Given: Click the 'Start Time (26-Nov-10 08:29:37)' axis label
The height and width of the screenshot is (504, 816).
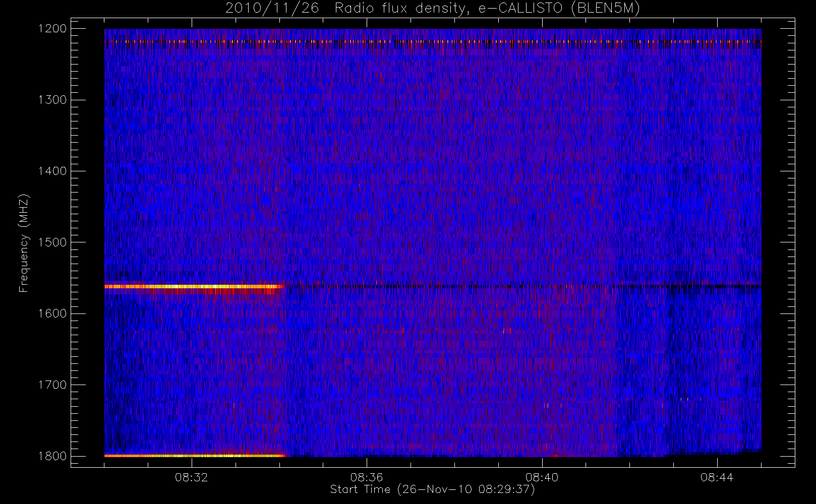Looking at the screenshot, I should click(432, 489).
